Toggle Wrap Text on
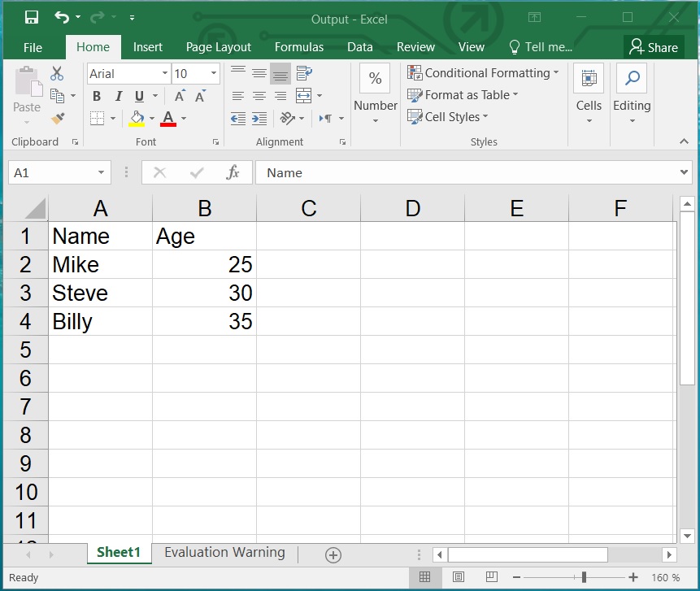Image resolution: width=700 pixels, height=591 pixels. click(306, 73)
